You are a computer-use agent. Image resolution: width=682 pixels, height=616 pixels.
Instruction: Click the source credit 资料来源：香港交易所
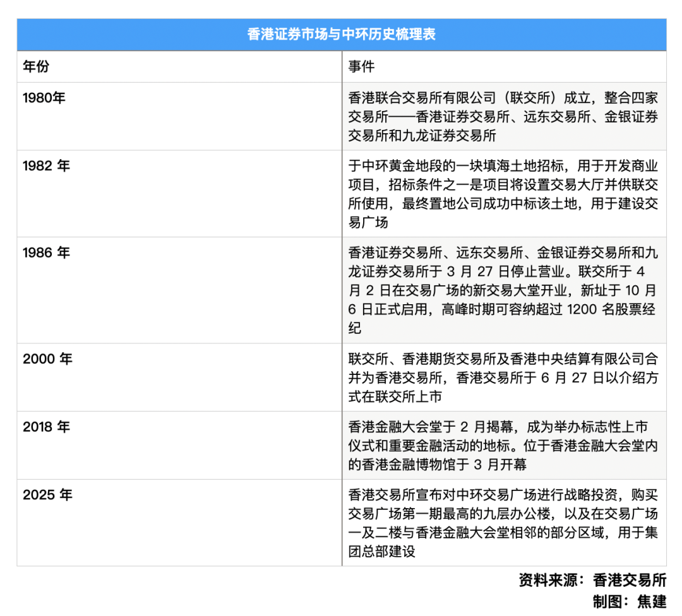pyautogui.click(x=590, y=577)
